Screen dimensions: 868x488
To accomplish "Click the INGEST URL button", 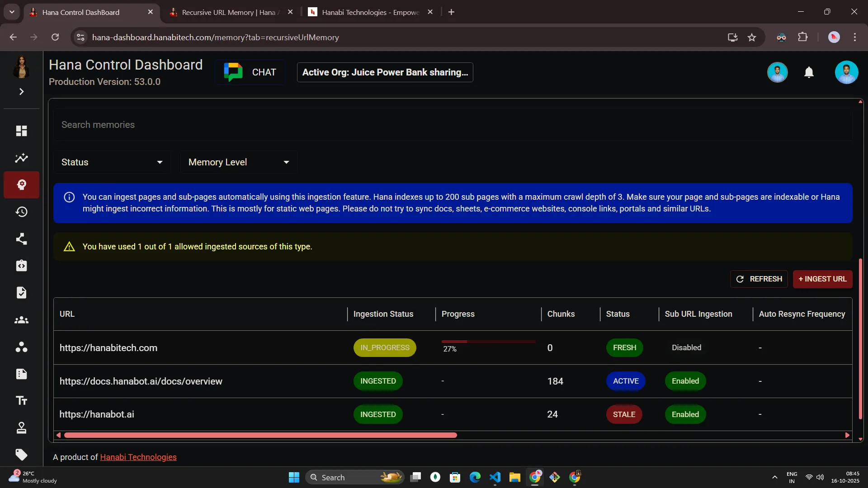I will point(822,279).
